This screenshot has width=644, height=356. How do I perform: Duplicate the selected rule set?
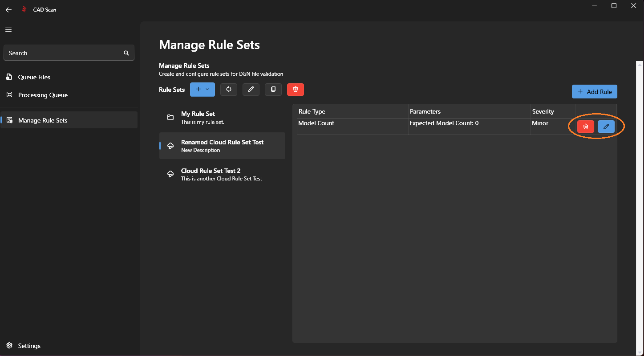(x=273, y=90)
